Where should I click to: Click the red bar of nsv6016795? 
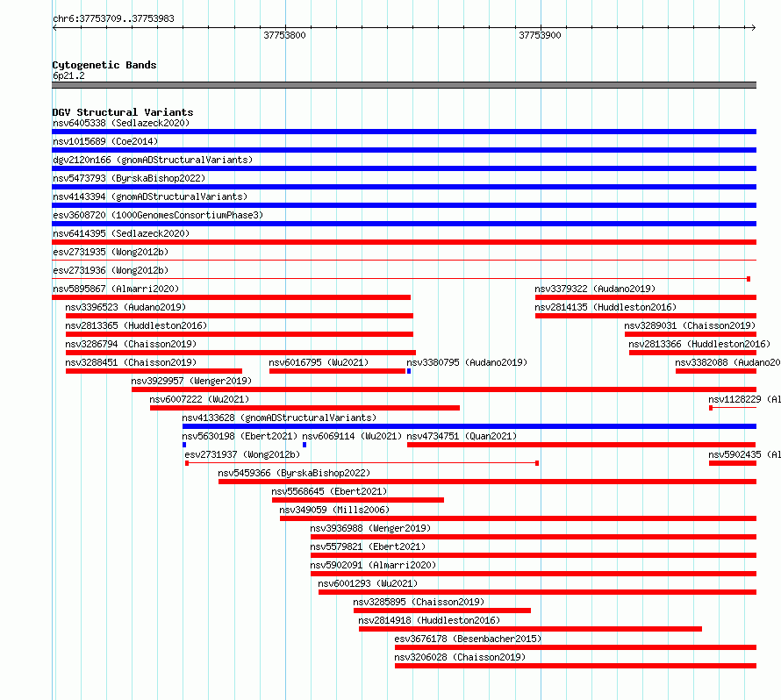pyautogui.click(x=337, y=371)
